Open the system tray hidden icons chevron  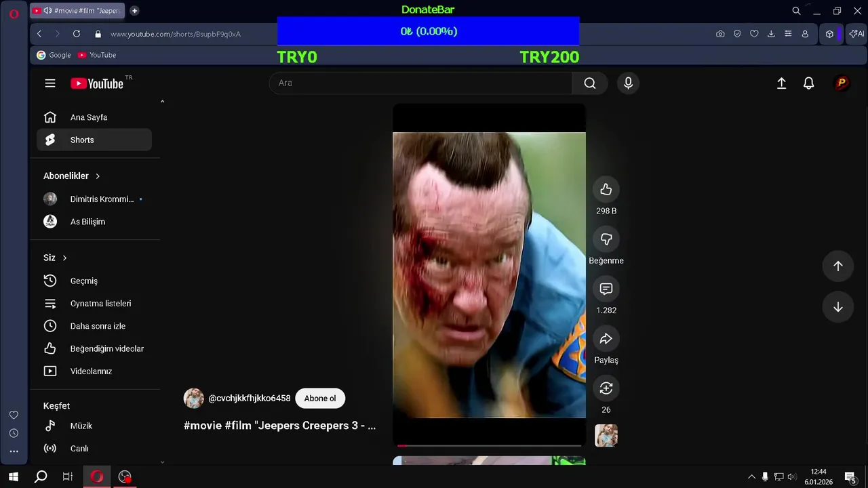tap(751, 477)
